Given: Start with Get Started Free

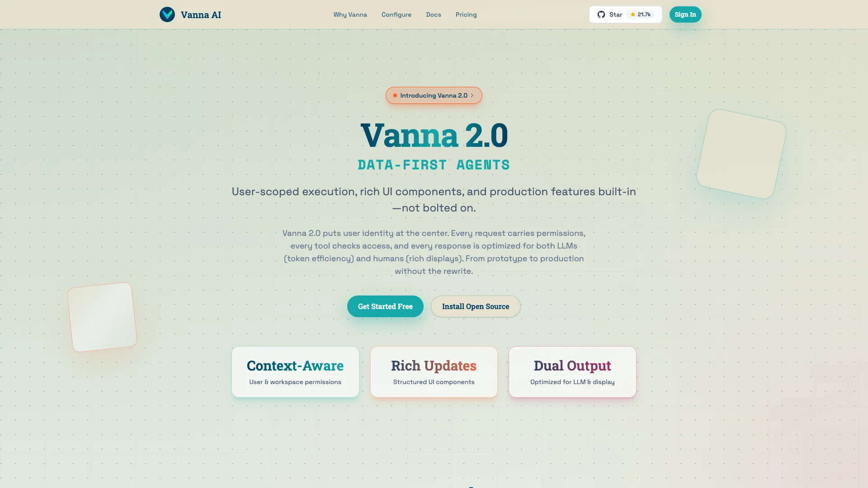Looking at the screenshot, I should click(385, 306).
